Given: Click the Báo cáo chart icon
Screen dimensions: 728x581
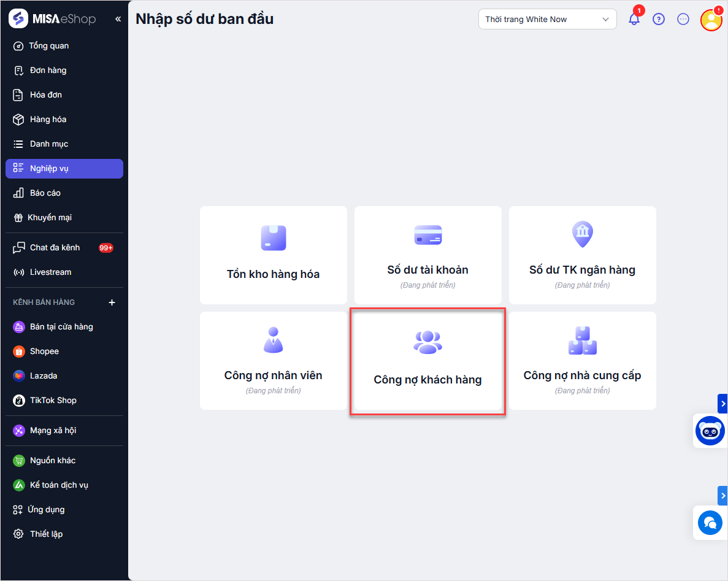Looking at the screenshot, I should point(18,193).
